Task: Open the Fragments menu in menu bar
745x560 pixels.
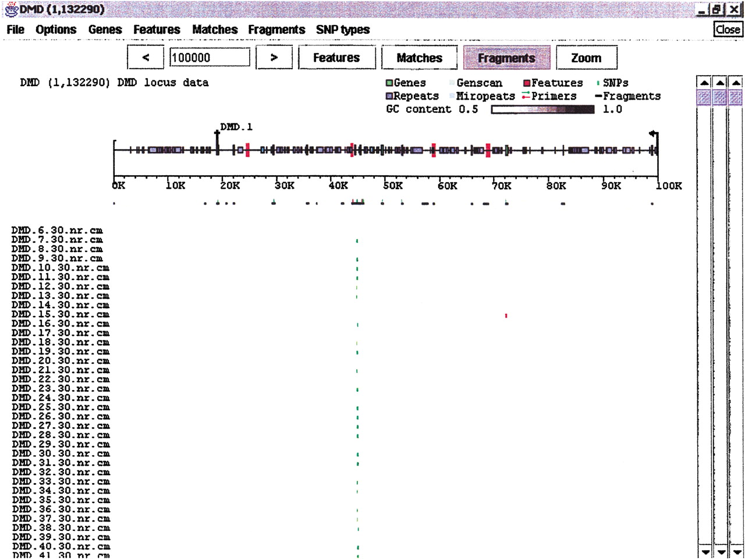Action: [276, 30]
